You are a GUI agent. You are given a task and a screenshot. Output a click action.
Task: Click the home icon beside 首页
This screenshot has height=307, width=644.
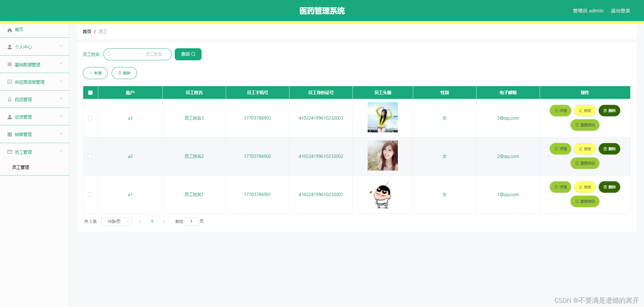(10, 30)
